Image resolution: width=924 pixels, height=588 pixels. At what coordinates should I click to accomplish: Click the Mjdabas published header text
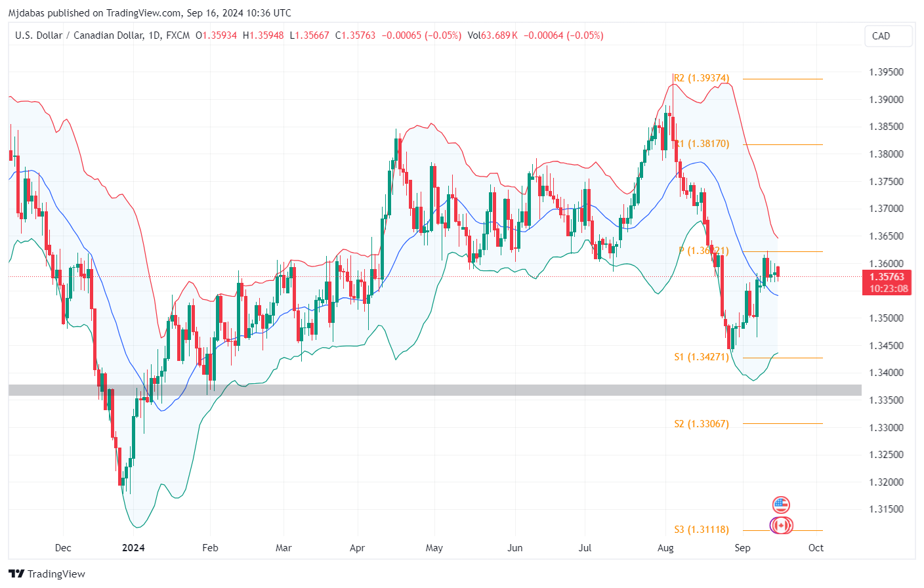[150, 12]
